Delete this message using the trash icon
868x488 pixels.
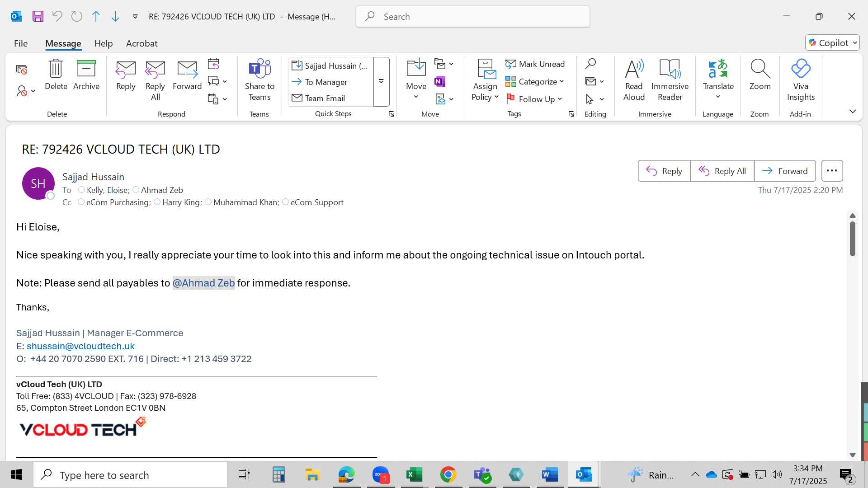(x=56, y=75)
